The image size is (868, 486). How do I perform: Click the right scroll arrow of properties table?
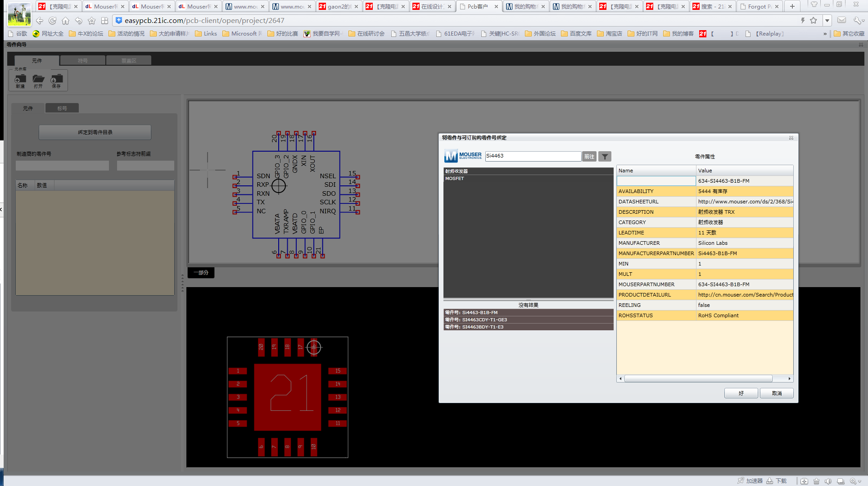790,379
